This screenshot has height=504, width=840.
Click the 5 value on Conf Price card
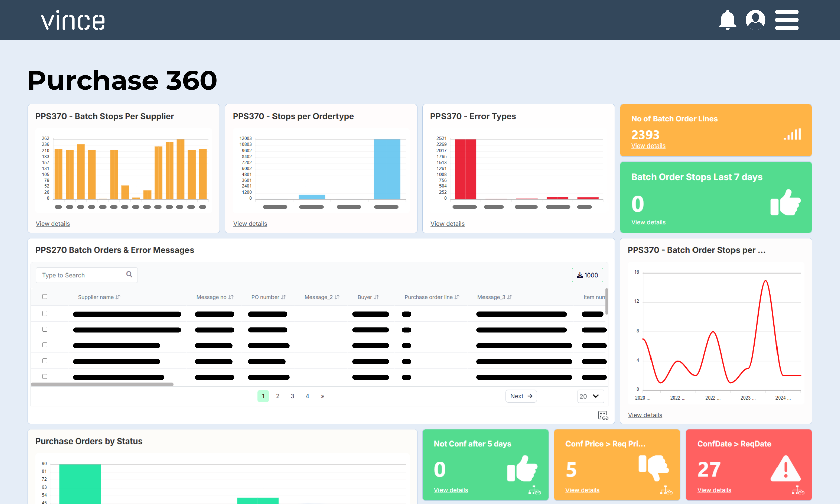[571, 469]
